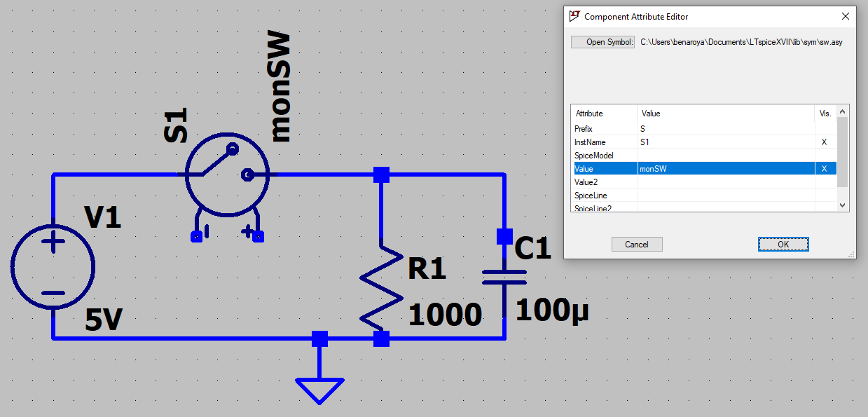Toggle visibility X for InstName row
Viewport: 868px width, 417px height.
click(x=824, y=142)
